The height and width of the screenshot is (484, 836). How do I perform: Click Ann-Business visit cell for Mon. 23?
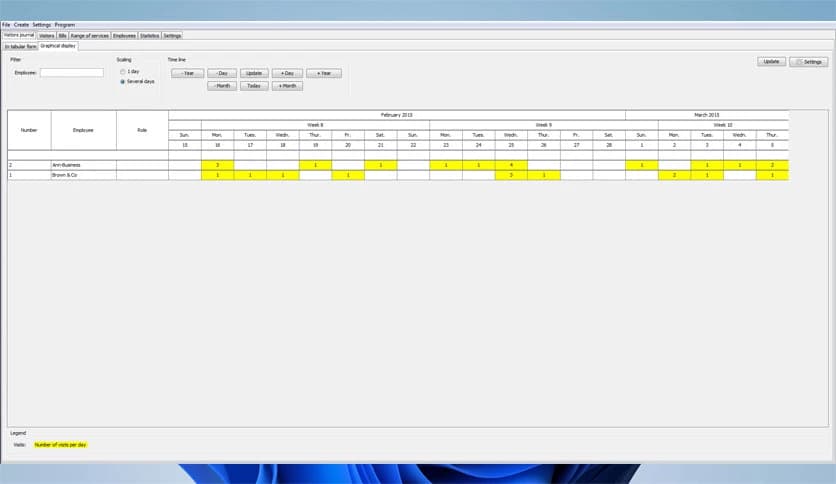click(446, 165)
